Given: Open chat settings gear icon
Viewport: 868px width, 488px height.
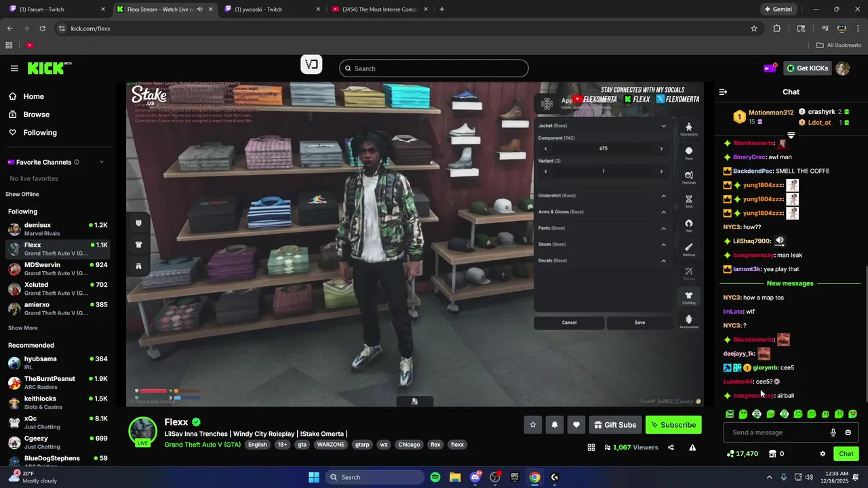Looking at the screenshot, I should coord(823,453).
